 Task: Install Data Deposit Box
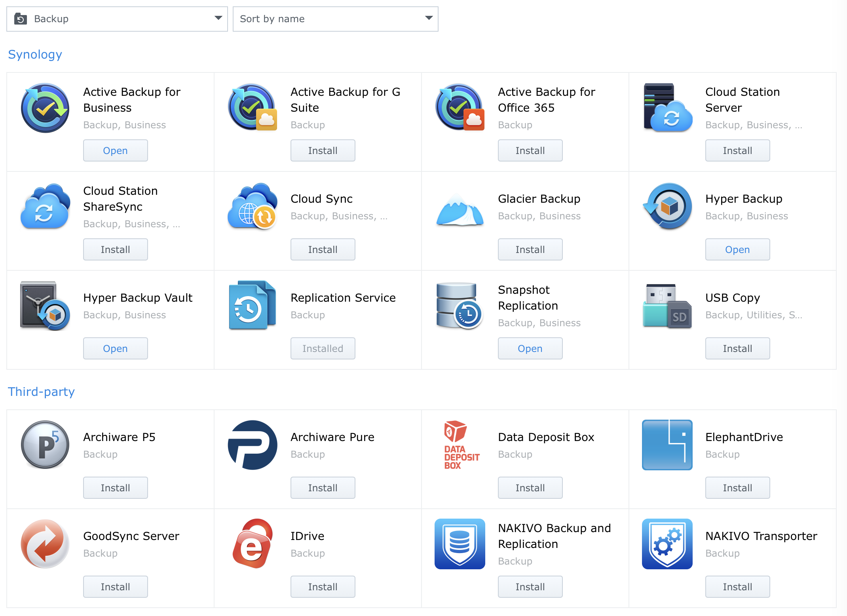(530, 488)
